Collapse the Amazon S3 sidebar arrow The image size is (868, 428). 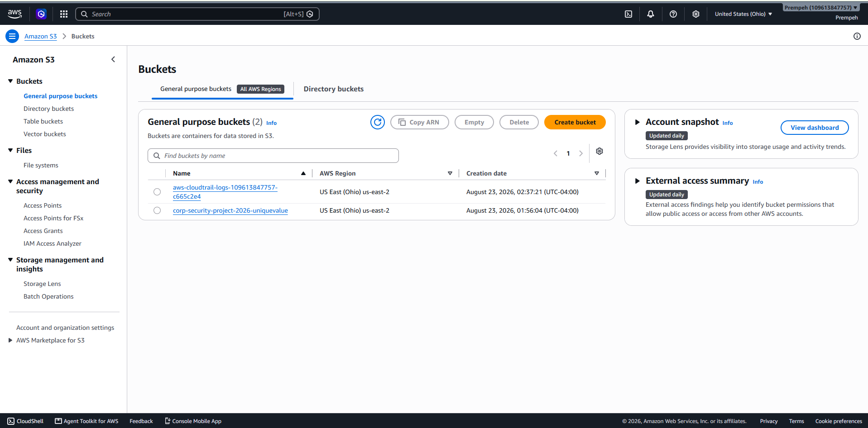pyautogui.click(x=113, y=59)
